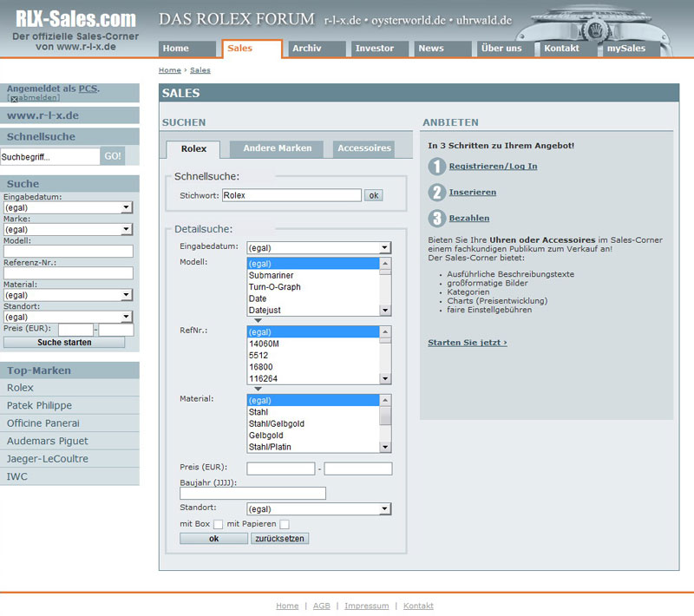Click the sidebar Referenz-Nr. field
Screen dimensions: 694x616
pyautogui.click(x=69, y=273)
